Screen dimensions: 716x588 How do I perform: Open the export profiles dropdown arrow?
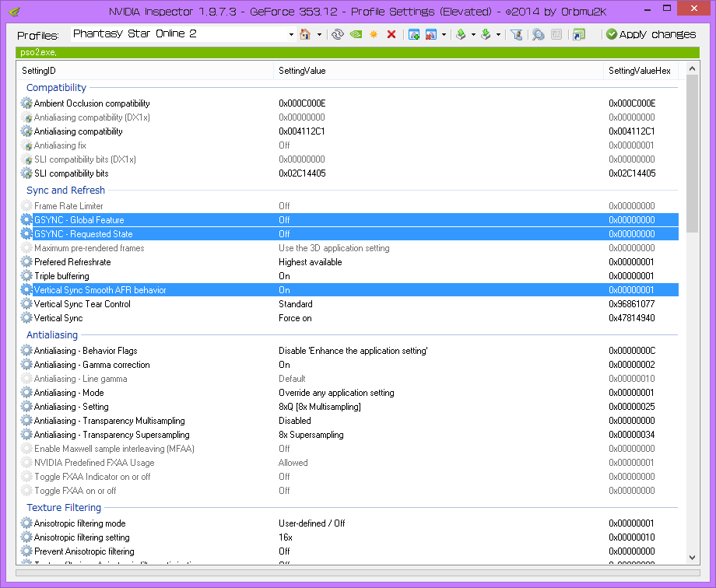473,35
